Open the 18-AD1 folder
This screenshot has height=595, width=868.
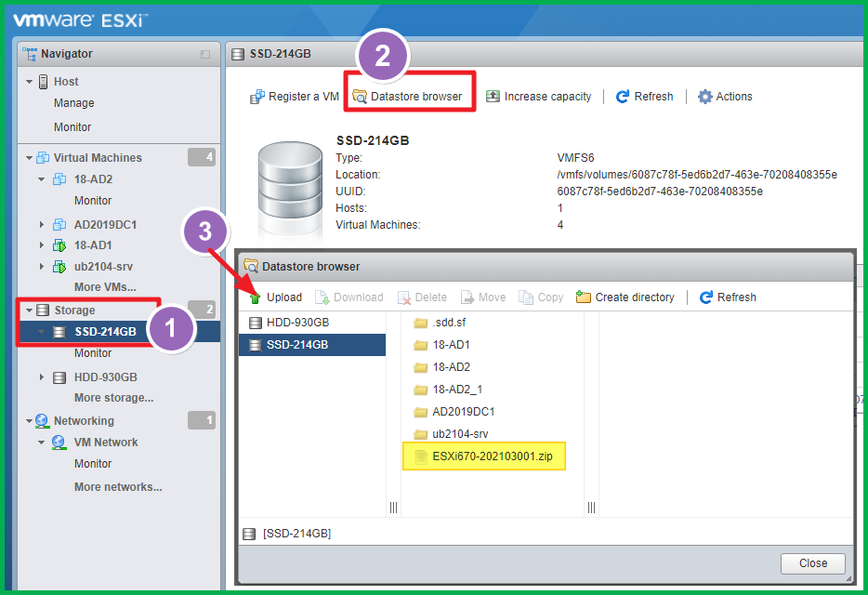[x=441, y=345]
